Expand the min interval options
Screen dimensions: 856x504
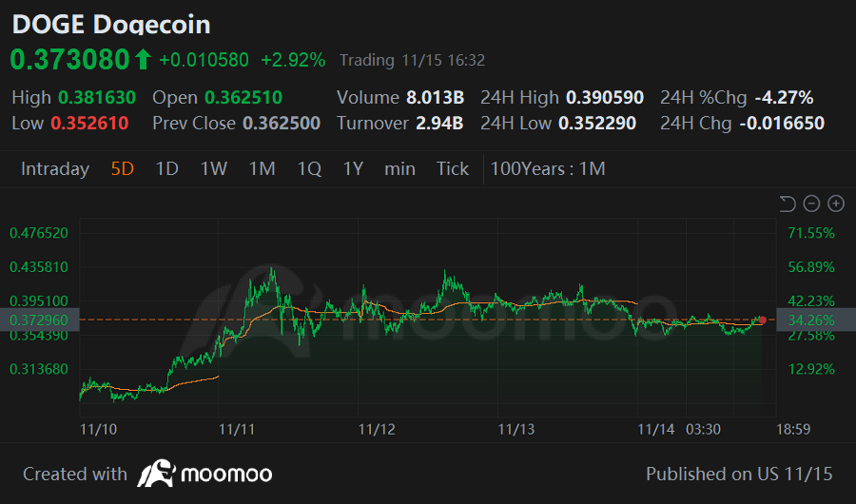[399, 168]
